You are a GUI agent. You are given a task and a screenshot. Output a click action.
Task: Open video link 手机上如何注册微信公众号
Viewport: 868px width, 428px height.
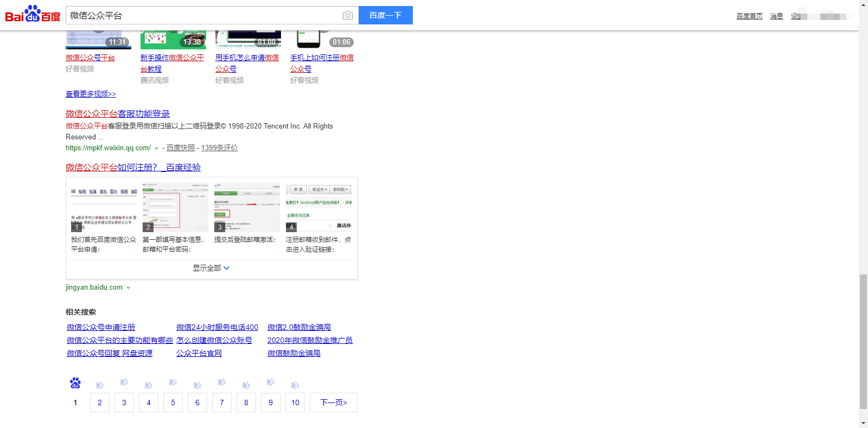click(x=322, y=63)
